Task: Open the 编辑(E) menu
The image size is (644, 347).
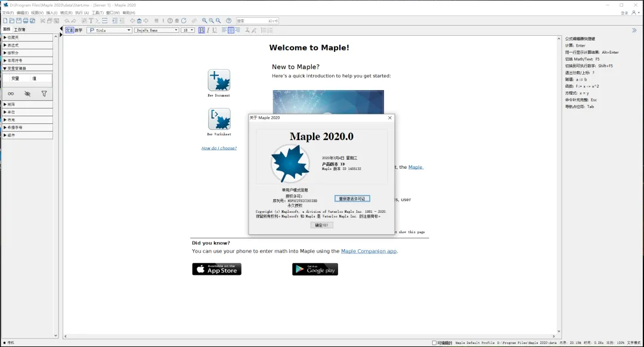Action: (23, 13)
